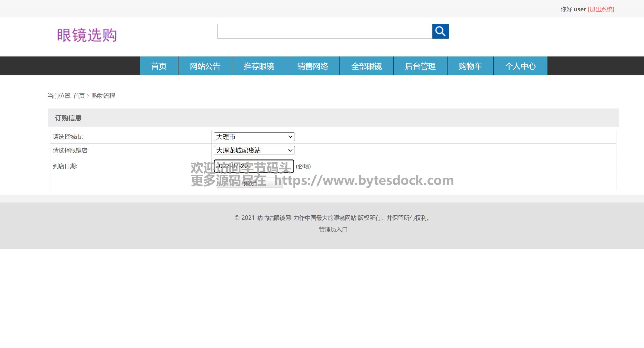Open the 网站公告 nav tab
The width and height of the screenshot is (644, 348).
click(x=205, y=66)
